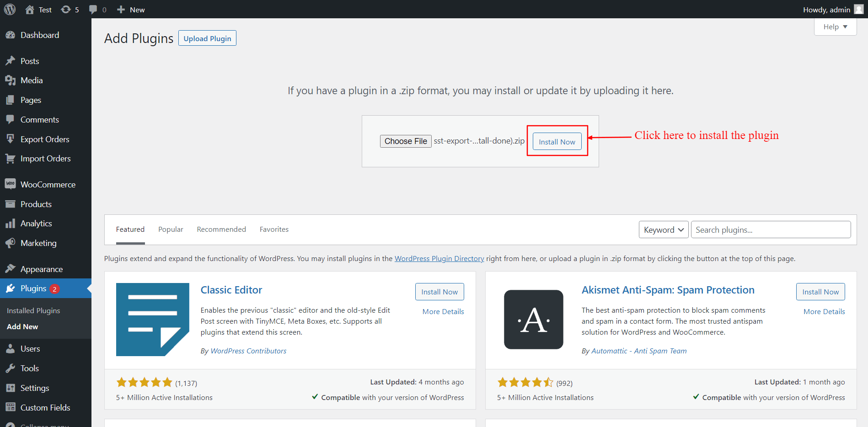Click the Analytics bar chart icon

coord(10,224)
